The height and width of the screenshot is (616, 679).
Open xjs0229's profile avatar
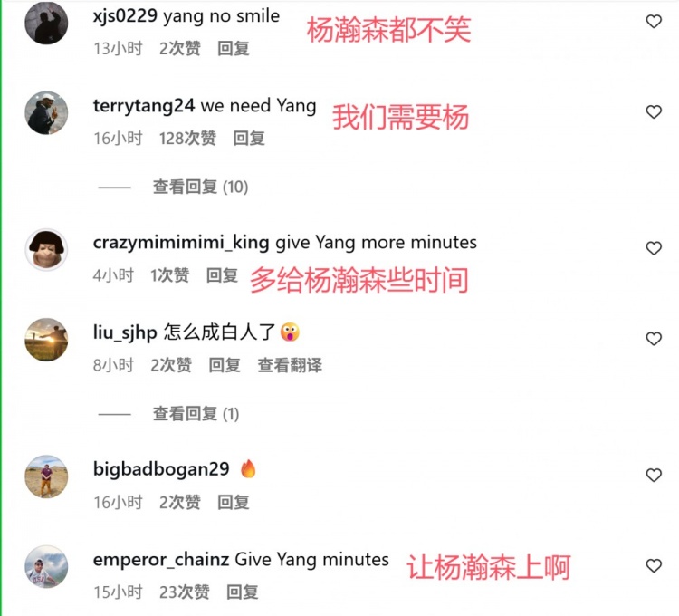tap(46, 23)
